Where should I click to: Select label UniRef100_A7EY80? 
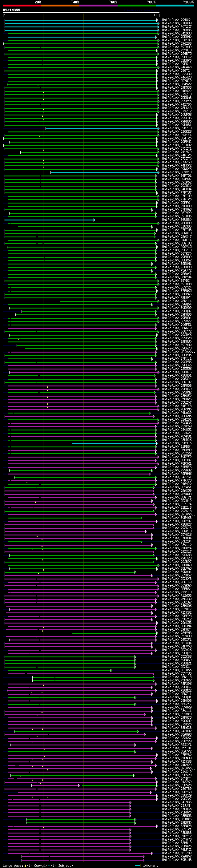177,755
